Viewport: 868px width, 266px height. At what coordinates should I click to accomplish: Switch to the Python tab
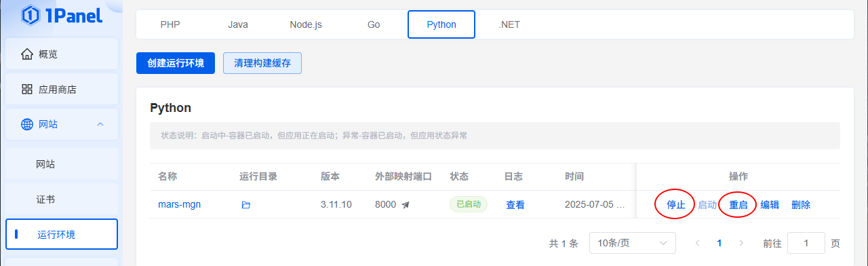(441, 24)
